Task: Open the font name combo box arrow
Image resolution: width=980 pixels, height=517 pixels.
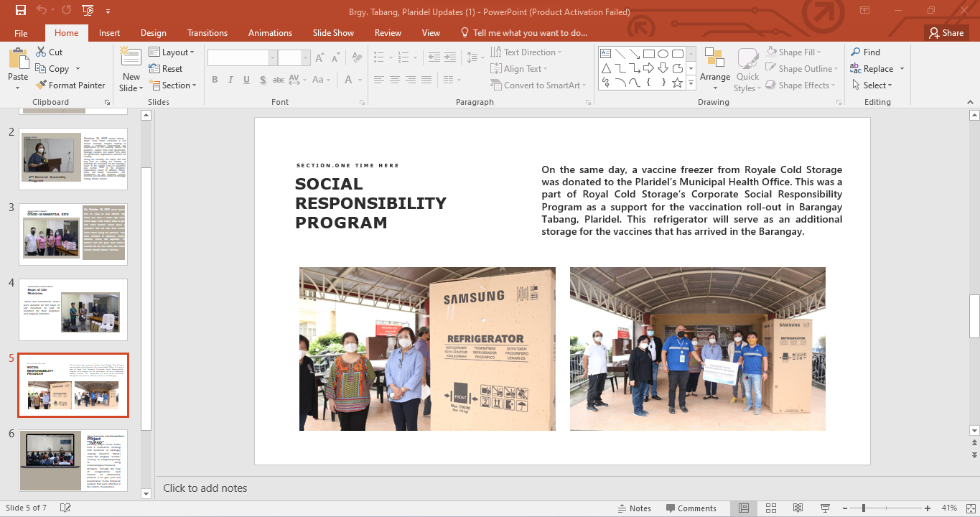Action: [272, 58]
